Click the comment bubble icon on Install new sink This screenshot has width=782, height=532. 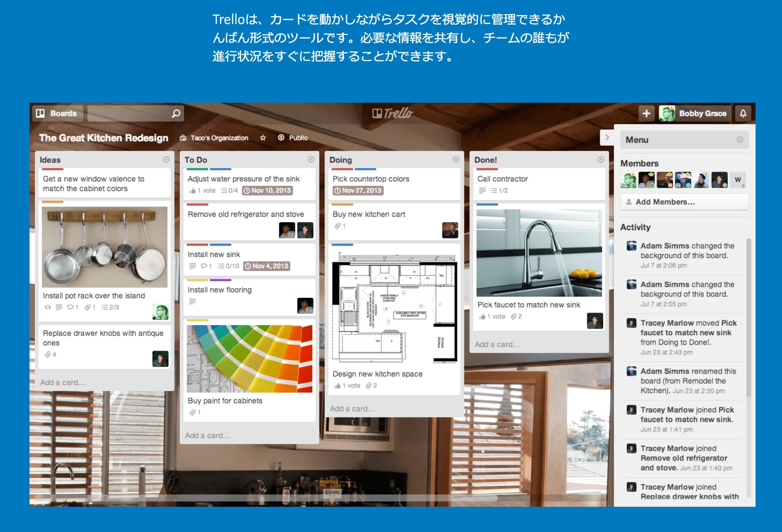(x=204, y=266)
